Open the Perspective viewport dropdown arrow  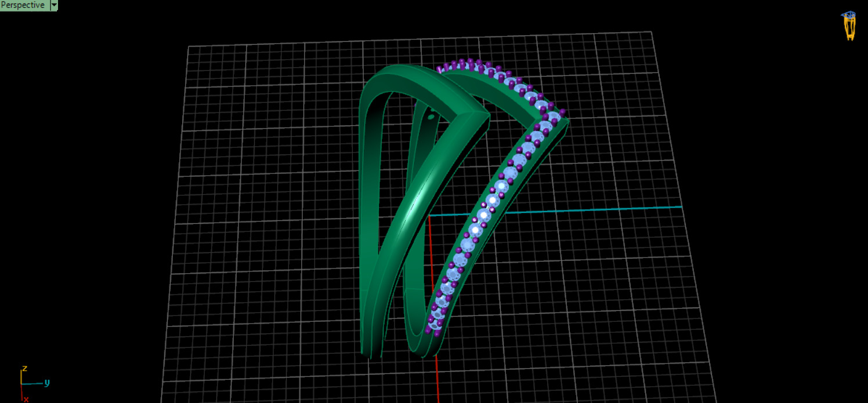click(54, 5)
